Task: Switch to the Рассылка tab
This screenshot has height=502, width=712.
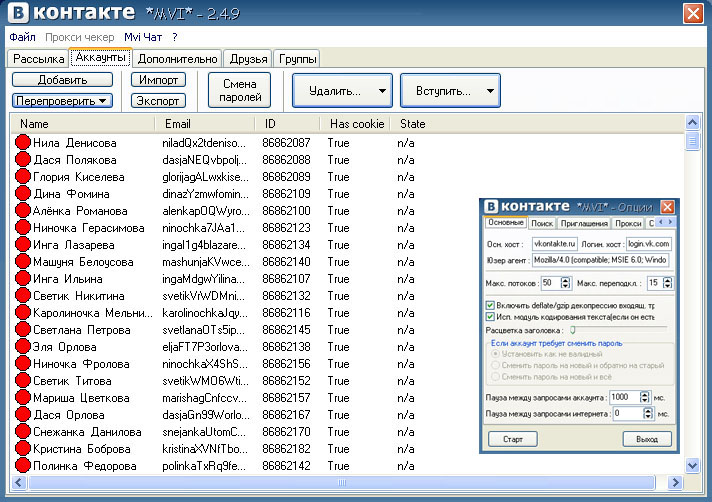Action: point(38,59)
